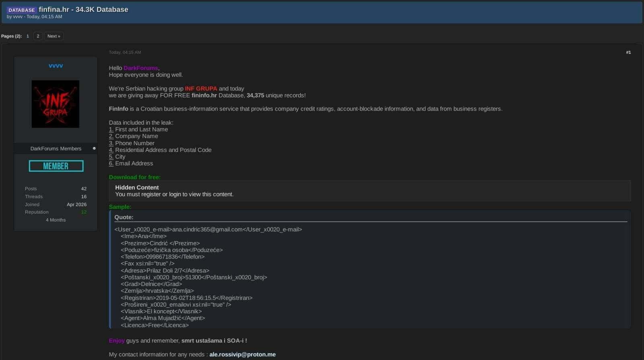
Task: Click the Pages (2) label
Action: (x=11, y=36)
